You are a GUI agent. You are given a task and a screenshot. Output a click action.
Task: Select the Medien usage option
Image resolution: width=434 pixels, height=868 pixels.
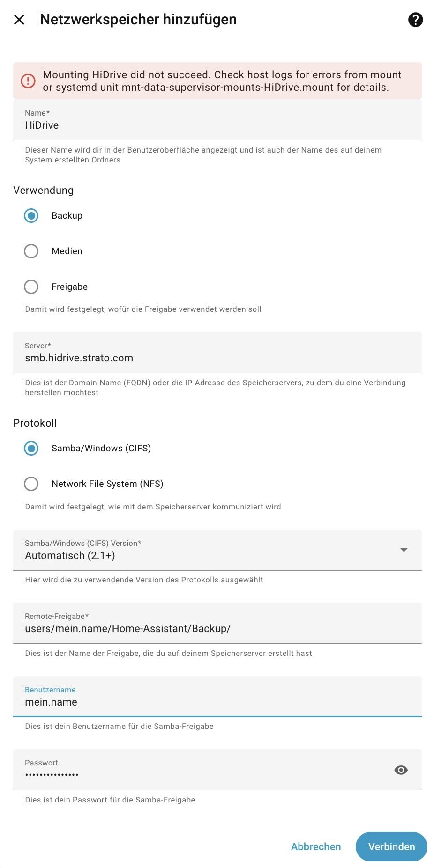tap(31, 251)
